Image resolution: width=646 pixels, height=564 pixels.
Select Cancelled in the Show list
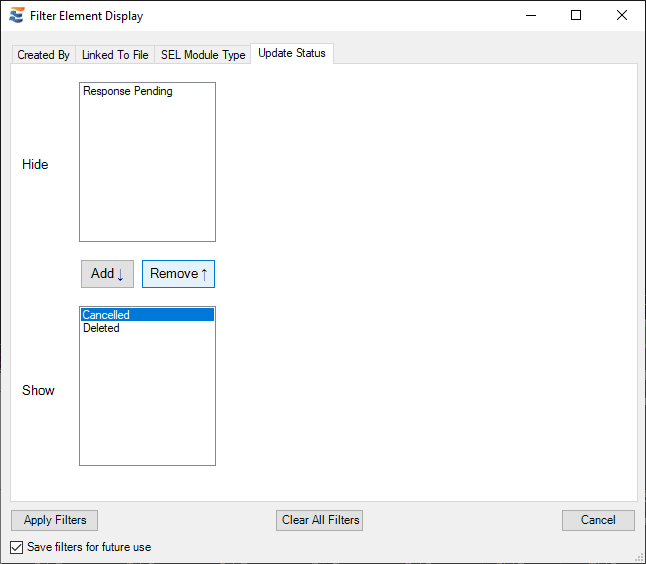[147, 315]
